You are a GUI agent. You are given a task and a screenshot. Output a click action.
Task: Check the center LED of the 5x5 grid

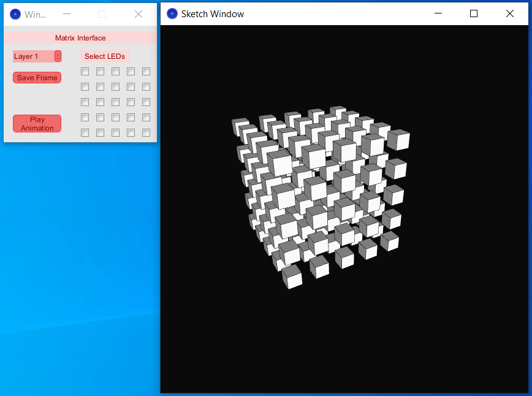pyautogui.click(x=115, y=102)
